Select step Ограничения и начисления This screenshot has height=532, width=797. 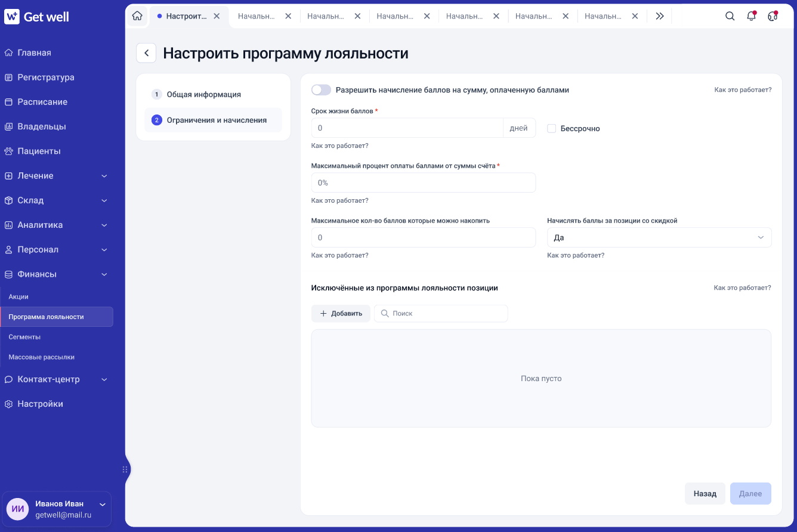point(213,120)
